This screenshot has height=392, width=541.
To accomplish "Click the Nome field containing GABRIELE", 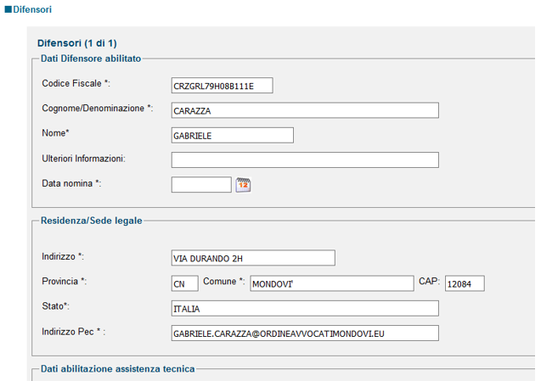I will click(233, 135).
